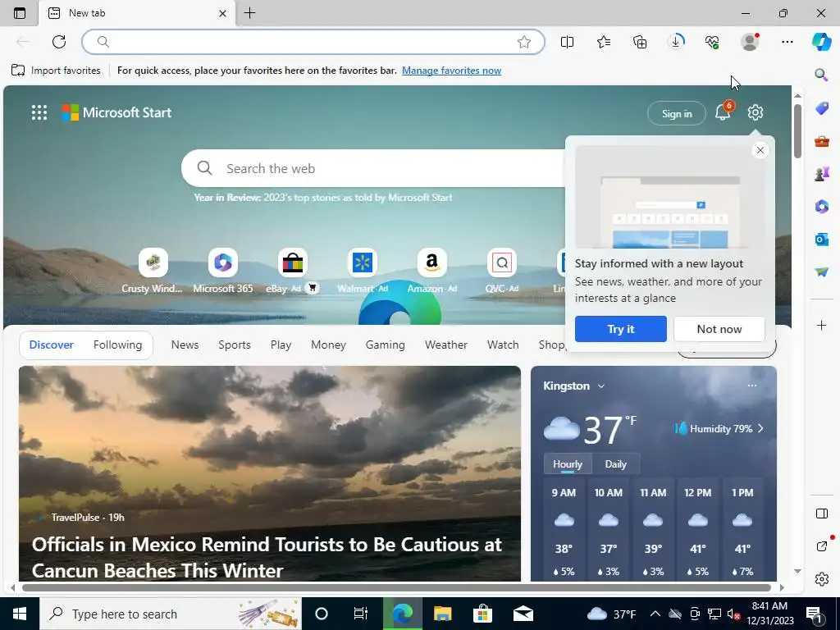Expand Humidity 79% details chevron
840x630 pixels.
pyautogui.click(x=760, y=428)
